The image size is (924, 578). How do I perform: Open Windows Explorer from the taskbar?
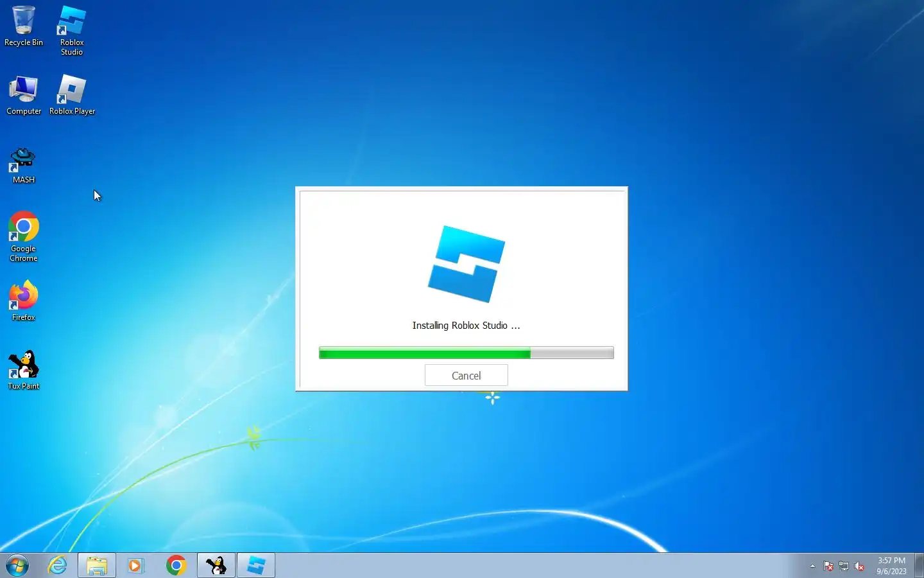pos(97,566)
